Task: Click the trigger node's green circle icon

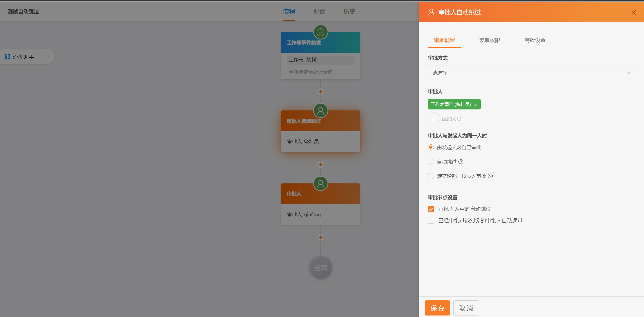Action: pyautogui.click(x=320, y=32)
